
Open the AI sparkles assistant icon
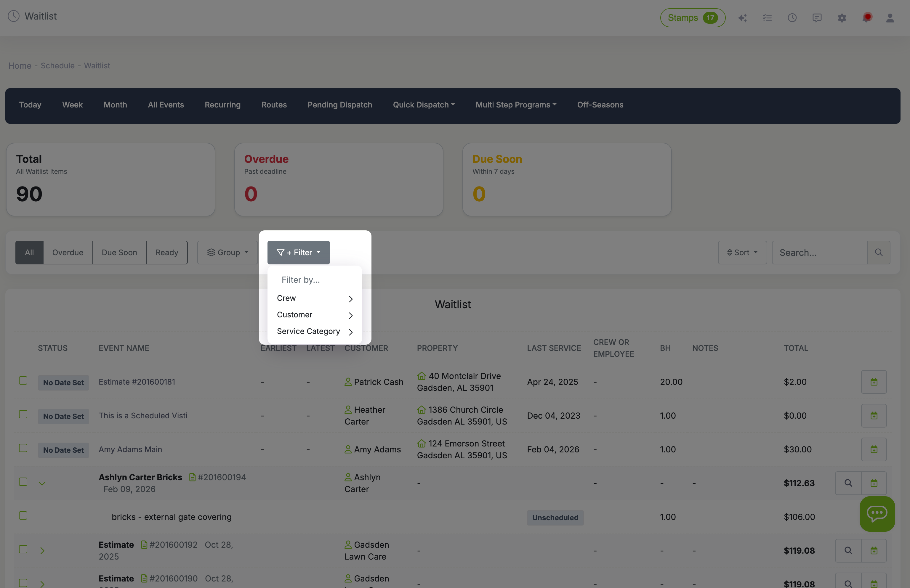[743, 17]
